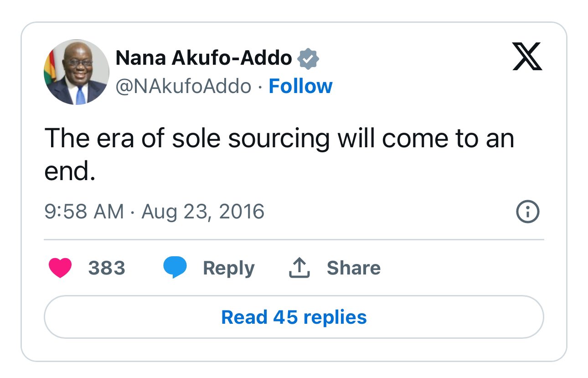Click the X logo icon

(527, 57)
